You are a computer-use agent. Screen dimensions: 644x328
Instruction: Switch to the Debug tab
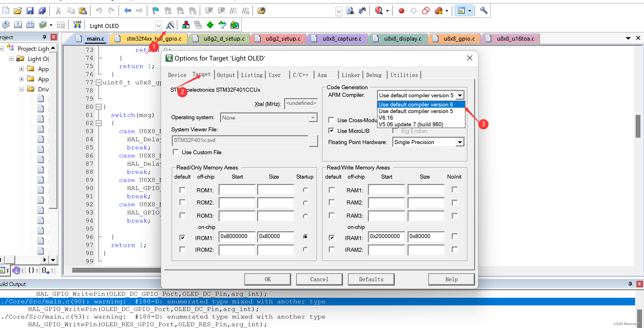pyautogui.click(x=374, y=75)
